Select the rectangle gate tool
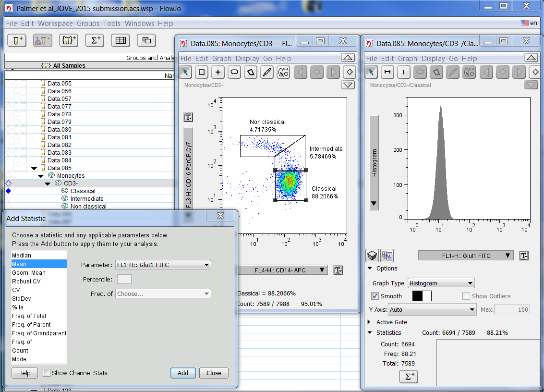Viewport: 544px width, 392px height. coord(202,73)
